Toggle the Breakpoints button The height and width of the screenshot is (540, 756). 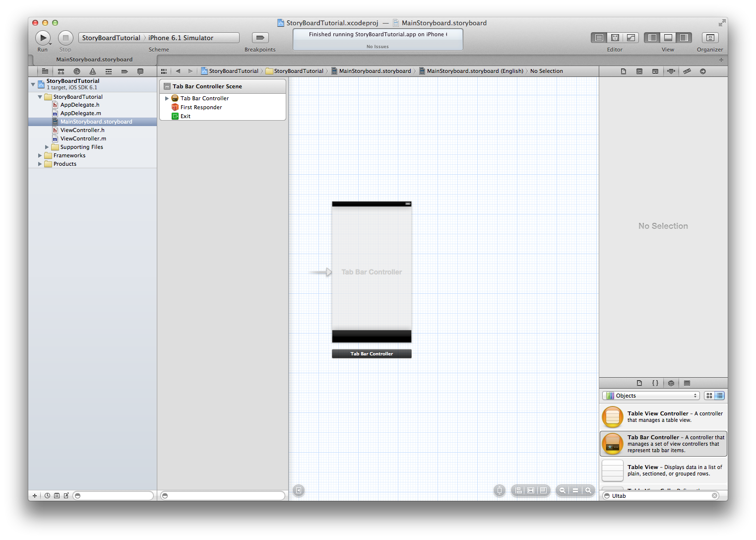point(260,38)
